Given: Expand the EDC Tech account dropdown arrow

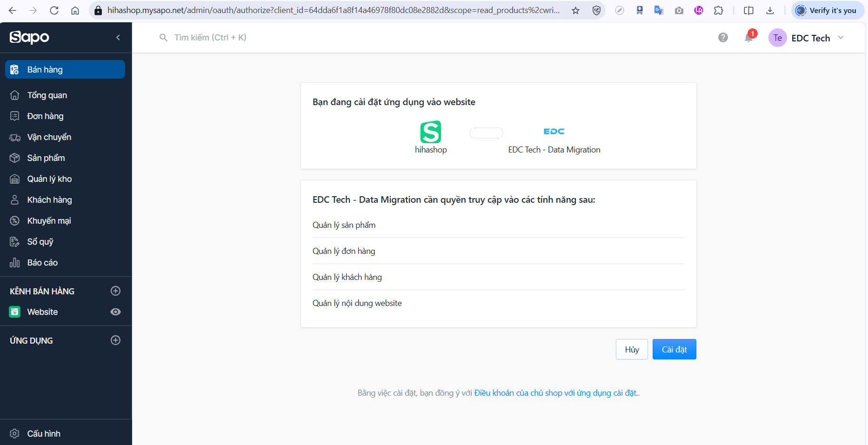Looking at the screenshot, I should [841, 38].
